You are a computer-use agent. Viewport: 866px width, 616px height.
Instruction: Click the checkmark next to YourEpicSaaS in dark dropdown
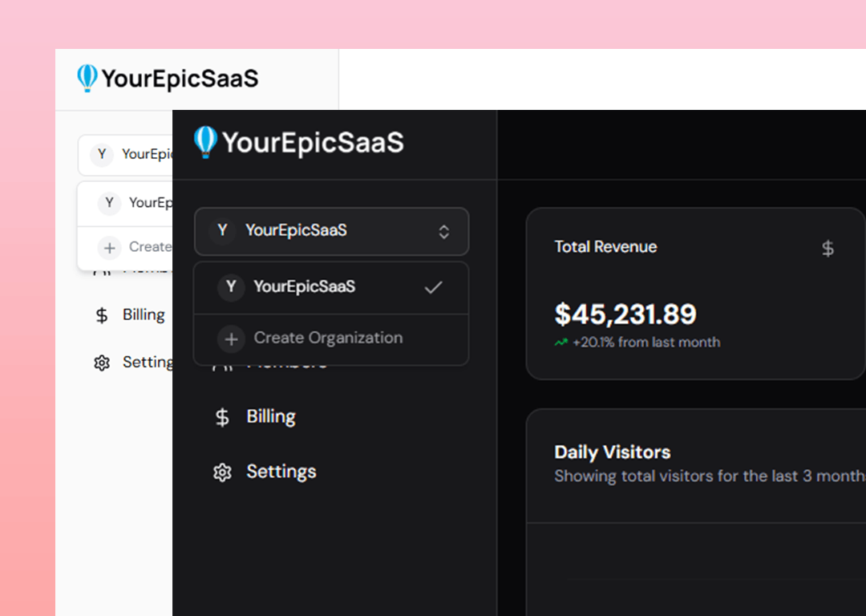pos(433,287)
